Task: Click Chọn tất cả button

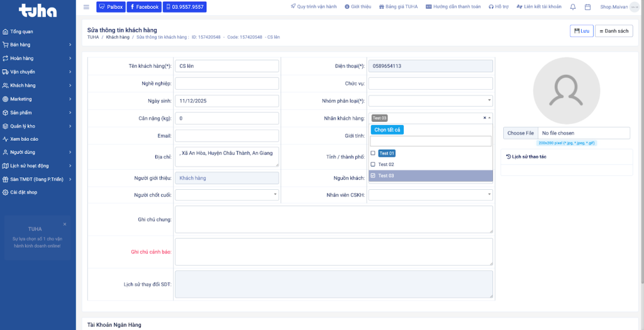Action: tap(387, 130)
